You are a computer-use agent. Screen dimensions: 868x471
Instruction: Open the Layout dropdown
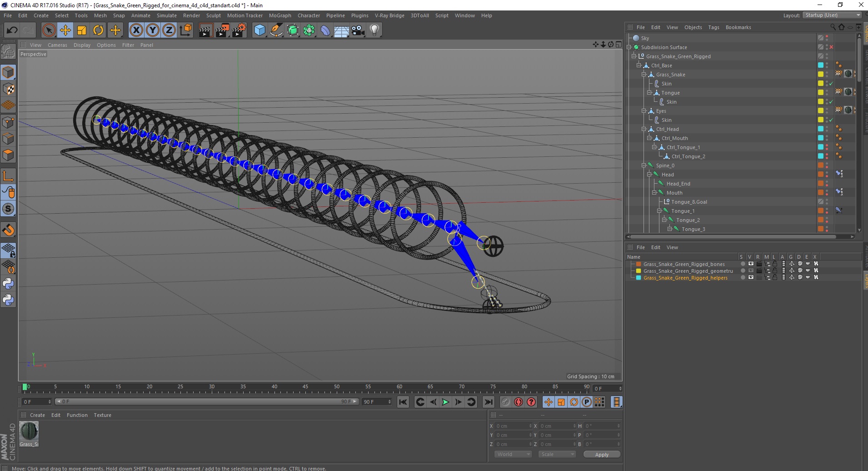tap(832, 15)
